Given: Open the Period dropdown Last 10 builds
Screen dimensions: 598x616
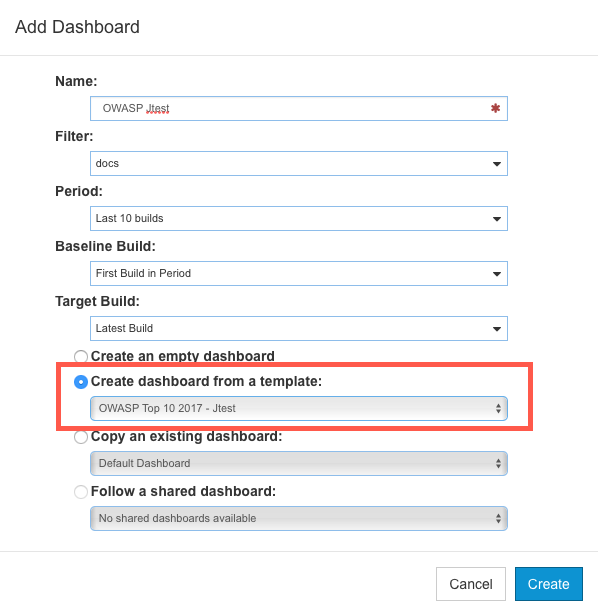Looking at the screenshot, I should pyautogui.click(x=299, y=218).
